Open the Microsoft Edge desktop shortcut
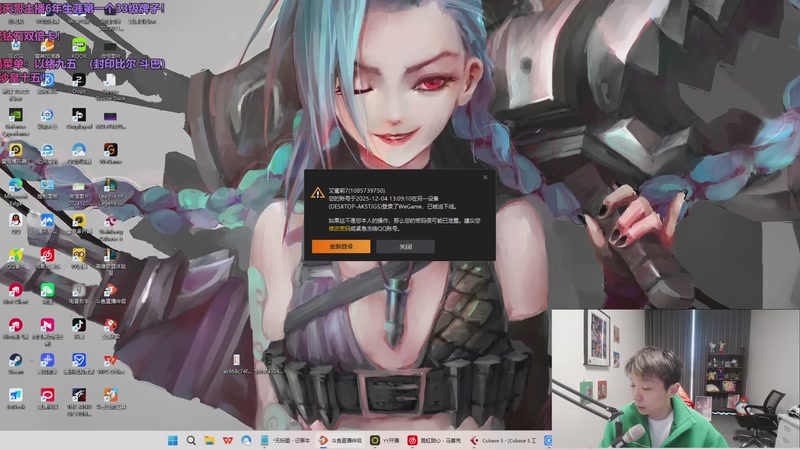800x450 pixels. click(15, 189)
